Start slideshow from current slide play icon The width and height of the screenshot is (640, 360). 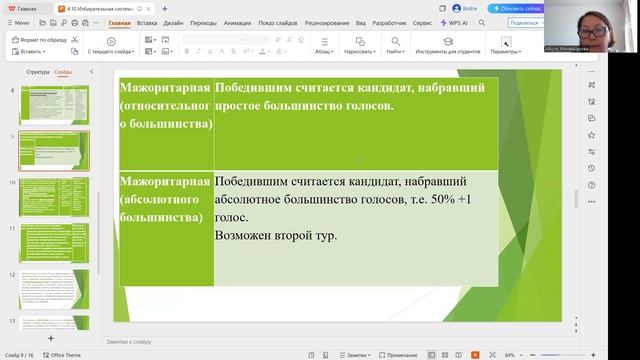111,41
